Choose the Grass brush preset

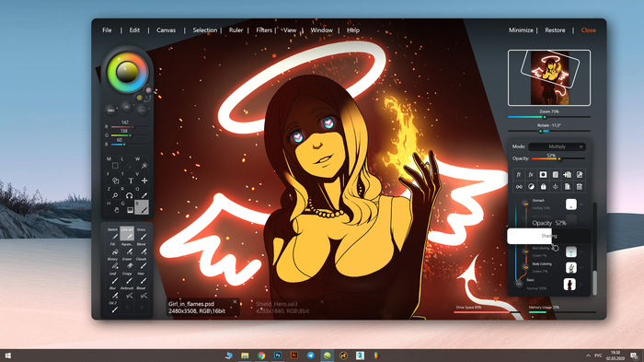point(142,234)
